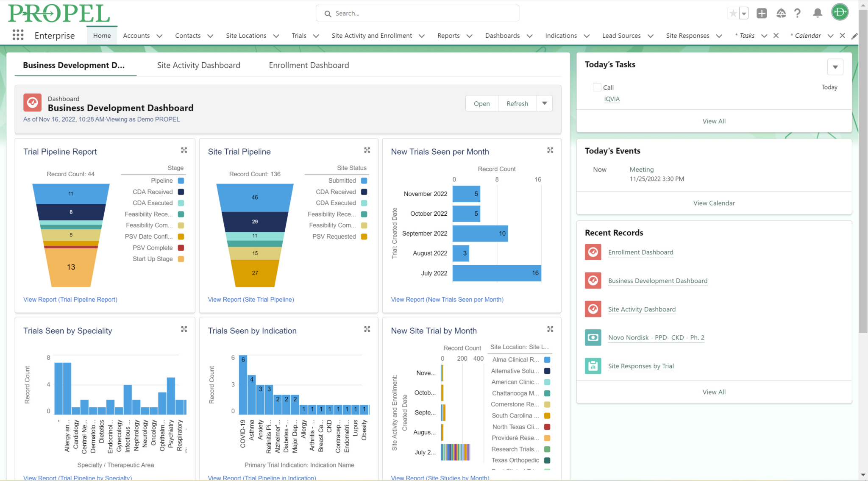Expand the New Trials Seen per Month chart
The width and height of the screenshot is (868, 481).
(550, 150)
